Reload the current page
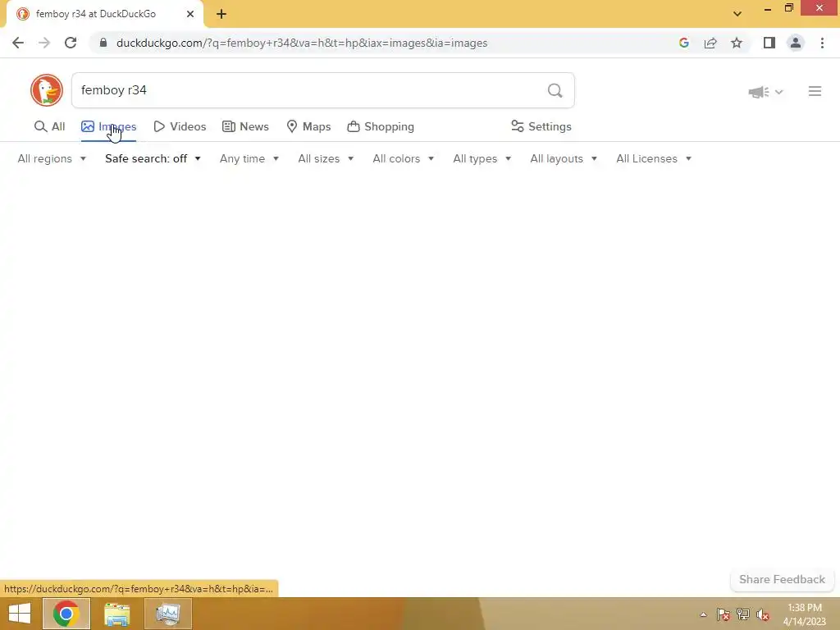Screen dimensions: 840x630 (71, 43)
